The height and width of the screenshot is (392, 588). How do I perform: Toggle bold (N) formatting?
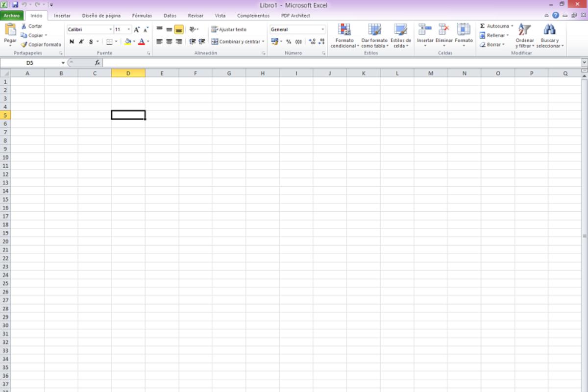[72, 42]
